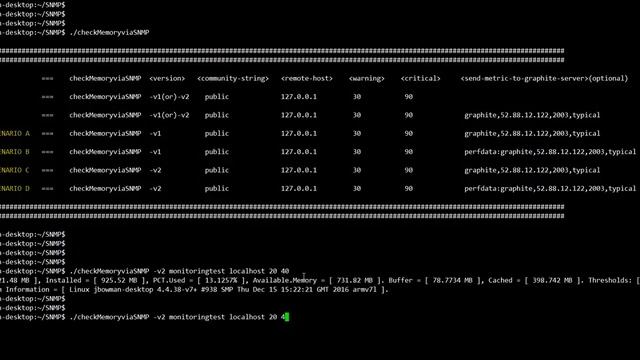Image resolution: width=640 pixels, height=360 pixels.
Task: Click "-v1" in the Scenario A row
Action: [155, 133]
